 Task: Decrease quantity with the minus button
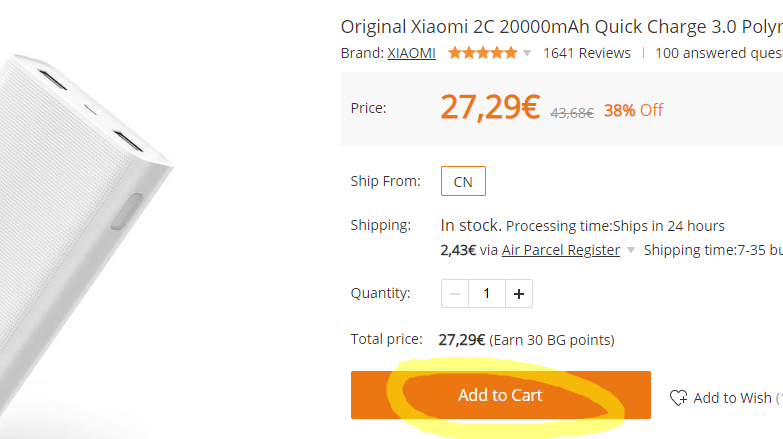point(456,294)
